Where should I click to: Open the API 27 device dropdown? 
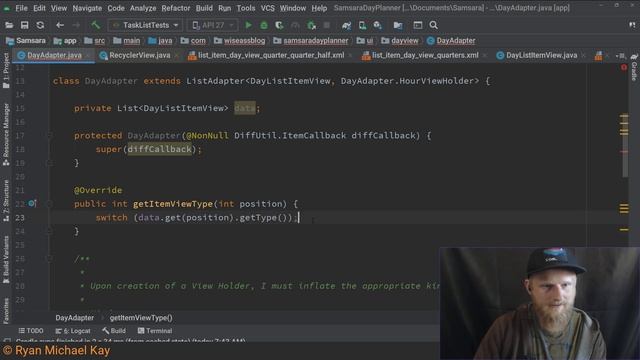coord(213,25)
